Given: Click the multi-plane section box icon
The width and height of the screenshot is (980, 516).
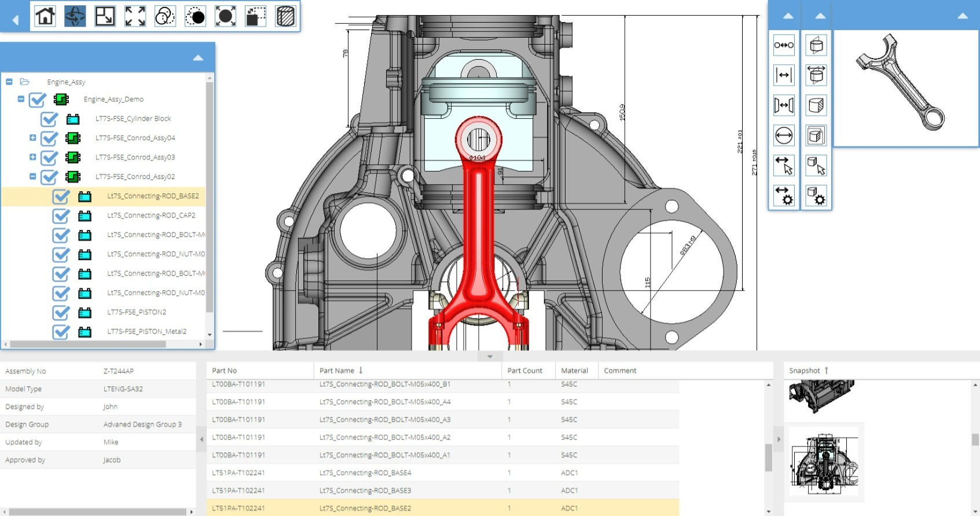Looking at the screenshot, I should pyautogui.click(x=816, y=136).
